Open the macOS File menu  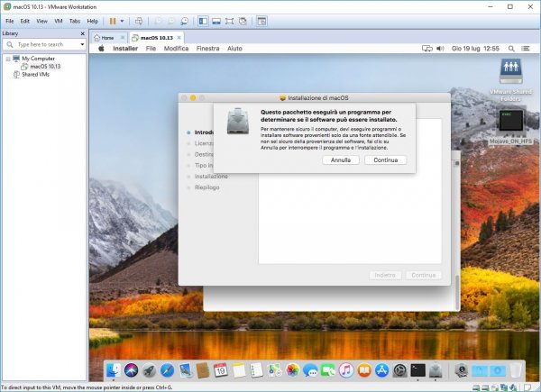click(151, 49)
